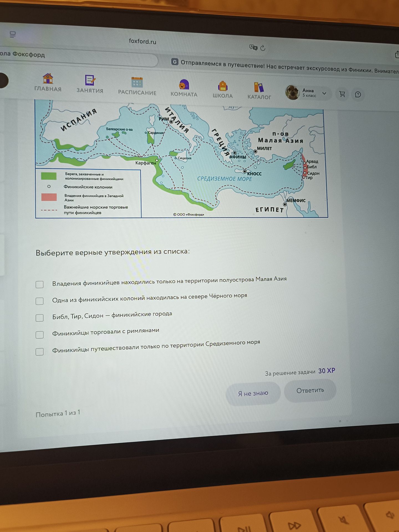Viewport: 399px width, 532px height.
Task: Open the ГЛАВНАЯ home icon
Action: [48, 78]
